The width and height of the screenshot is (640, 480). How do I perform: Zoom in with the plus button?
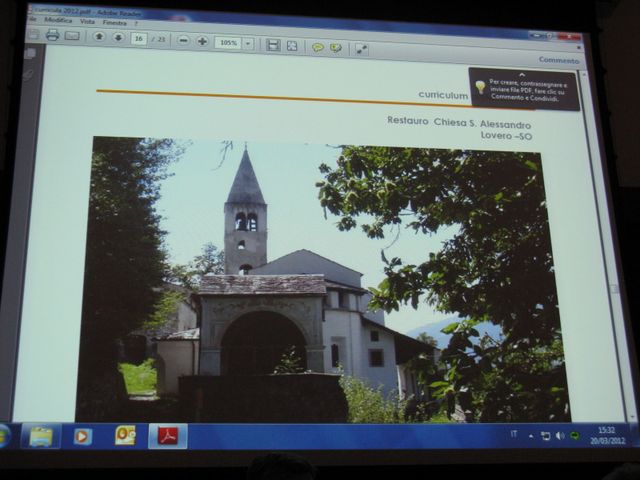(202, 41)
